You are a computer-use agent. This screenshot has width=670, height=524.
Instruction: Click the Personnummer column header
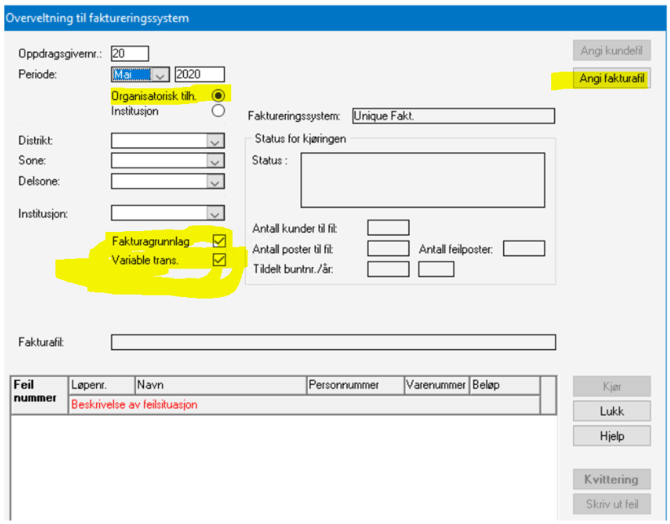coord(353,384)
